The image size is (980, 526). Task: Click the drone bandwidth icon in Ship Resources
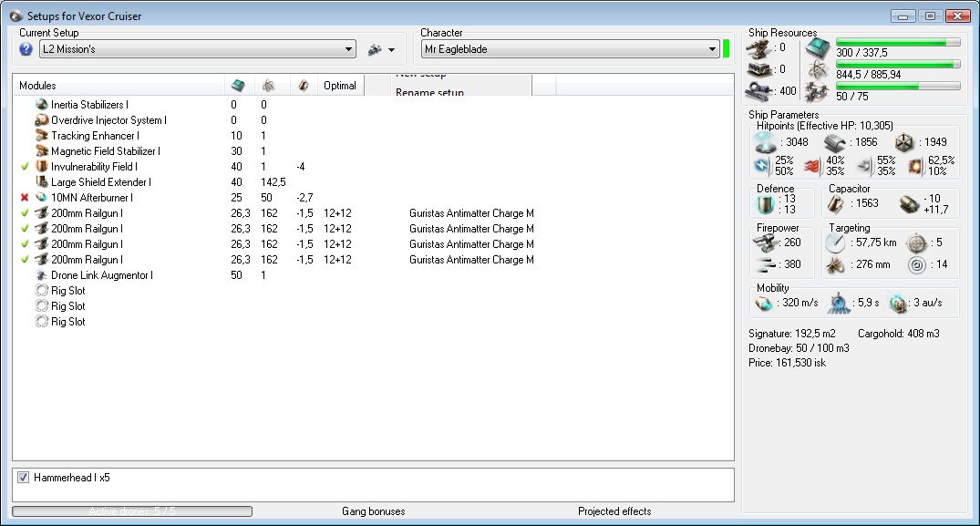pos(818,92)
